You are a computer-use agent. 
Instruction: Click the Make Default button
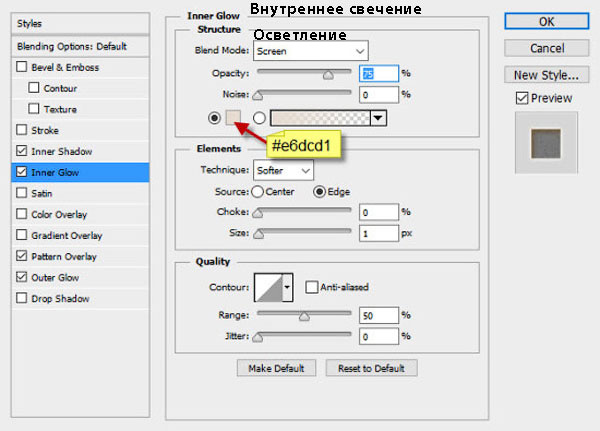[276, 368]
